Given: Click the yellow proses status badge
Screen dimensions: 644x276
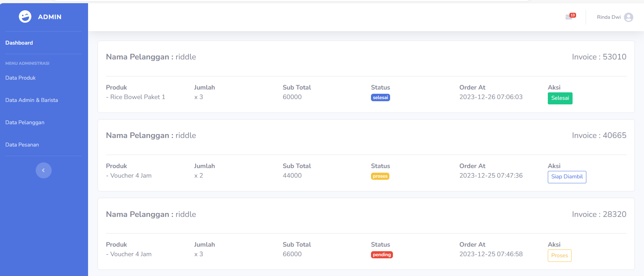Looking at the screenshot, I should 380,176.
